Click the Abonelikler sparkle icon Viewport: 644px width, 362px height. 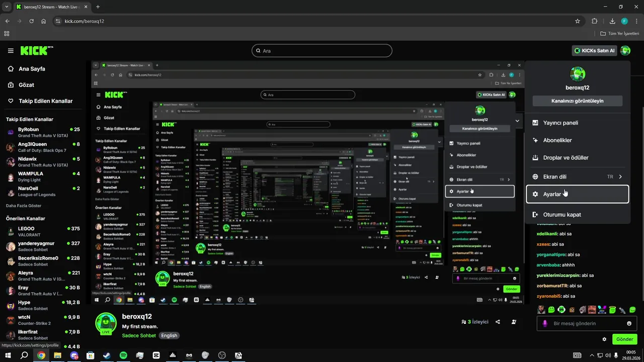(535, 140)
